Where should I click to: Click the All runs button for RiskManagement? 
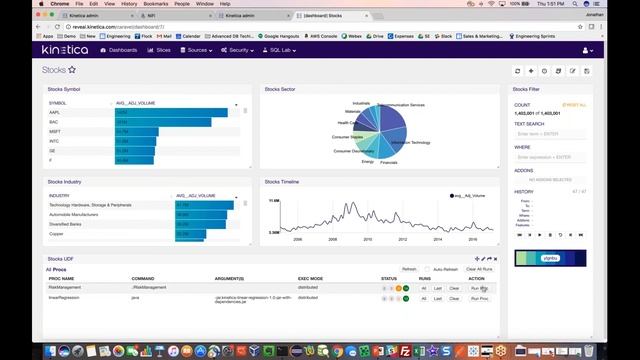coord(424,288)
